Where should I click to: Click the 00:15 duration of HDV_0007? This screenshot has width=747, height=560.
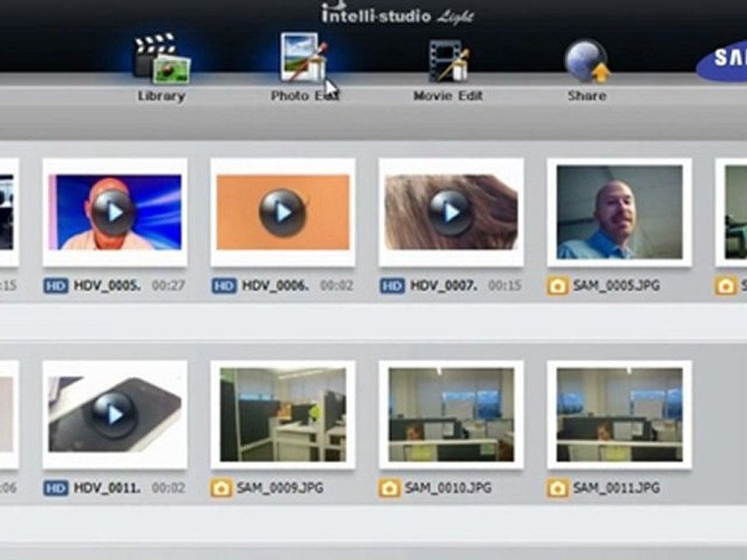pyautogui.click(x=505, y=285)
